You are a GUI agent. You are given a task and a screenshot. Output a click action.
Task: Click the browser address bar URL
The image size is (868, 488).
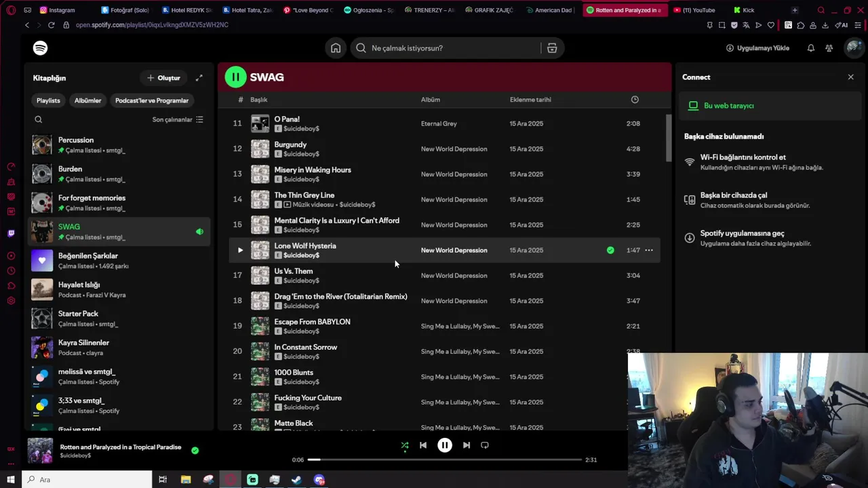click(x=152, y=25)
